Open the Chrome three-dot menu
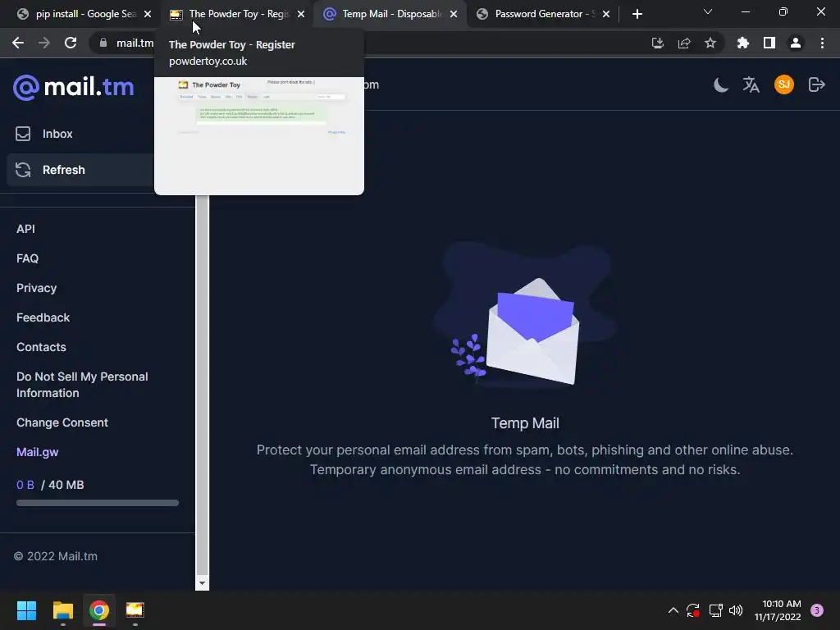 tap(822, 43)
